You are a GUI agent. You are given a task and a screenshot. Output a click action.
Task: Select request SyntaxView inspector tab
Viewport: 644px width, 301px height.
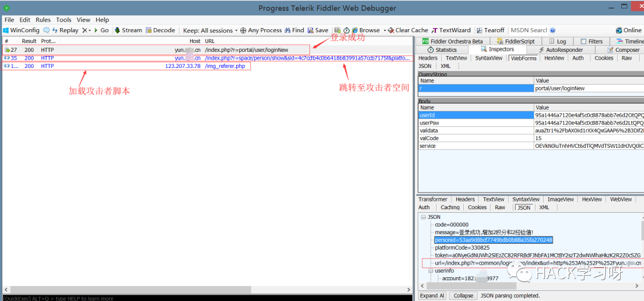tap(489, 58)
